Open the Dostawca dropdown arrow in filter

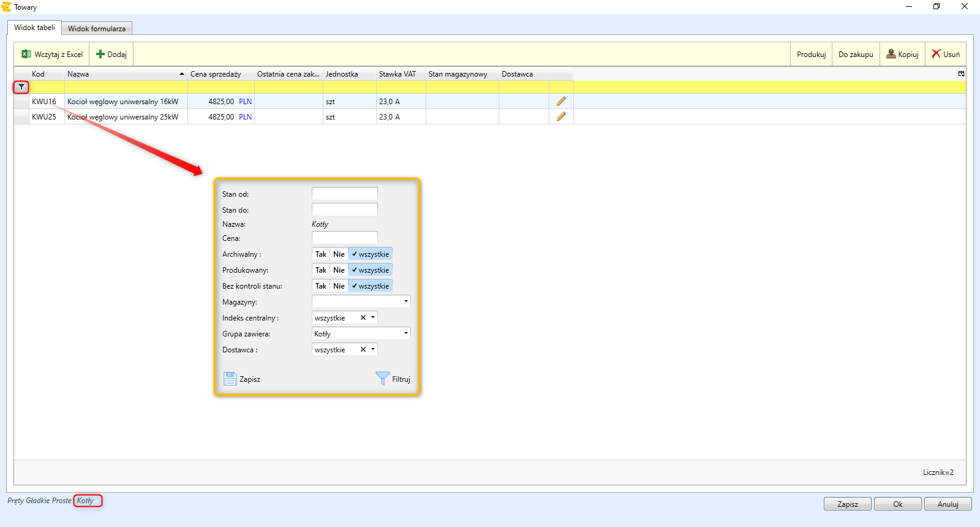(x=373, y=349)
